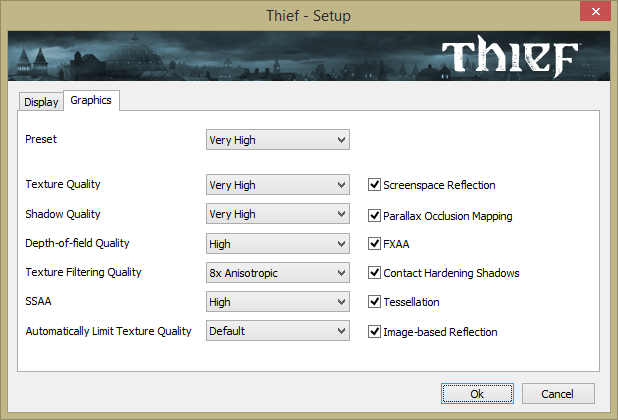Open the Preset dropdown

[x=277, y=140]
